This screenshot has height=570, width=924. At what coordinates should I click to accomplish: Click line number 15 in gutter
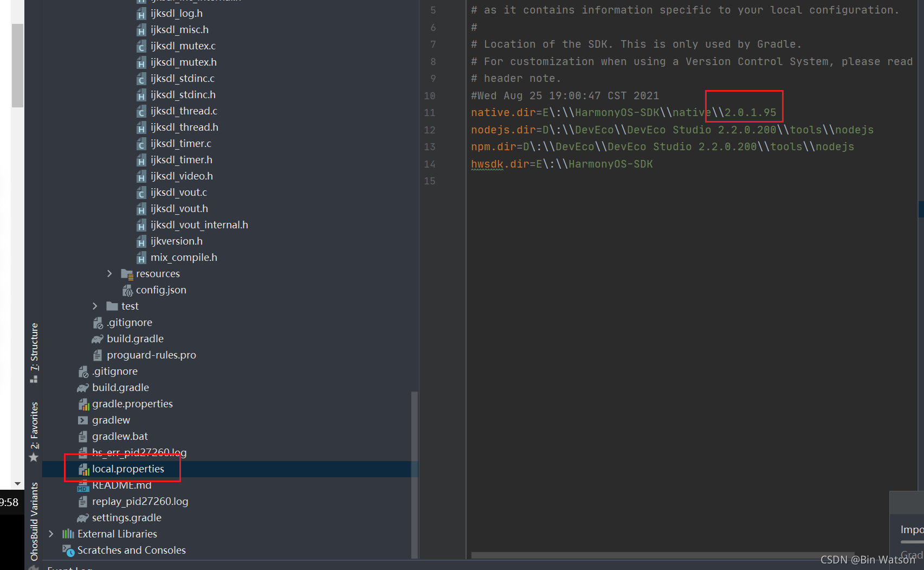(430, 181)
